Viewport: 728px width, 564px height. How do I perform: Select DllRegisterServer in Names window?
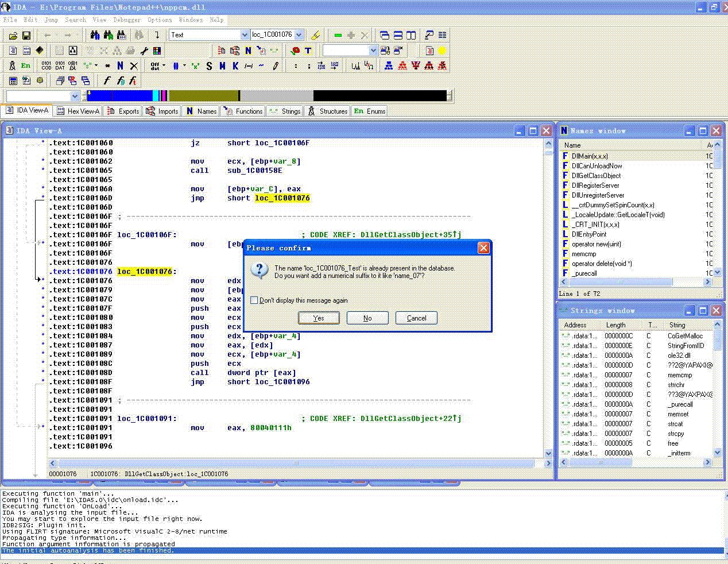tap(595, 186)
